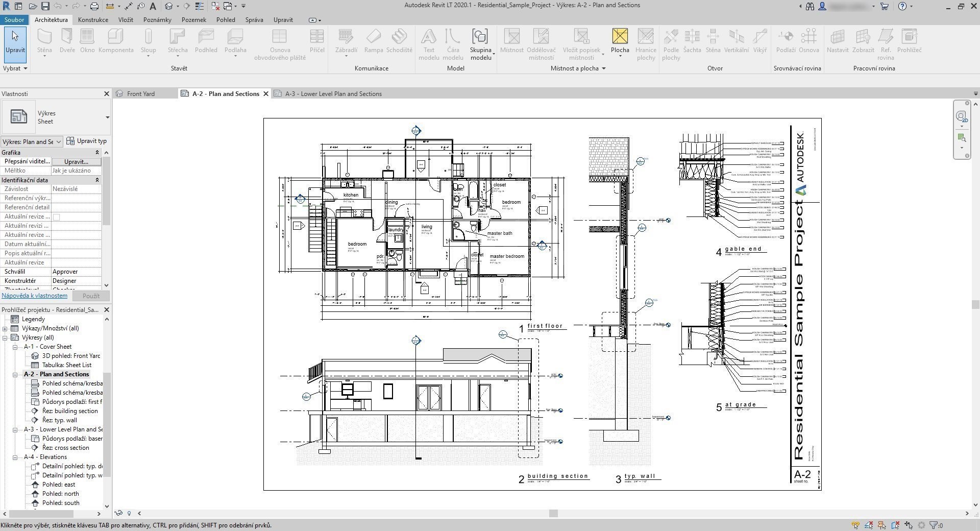
Task: Click the Plocha area tool
Action: (x=620, y=41)
